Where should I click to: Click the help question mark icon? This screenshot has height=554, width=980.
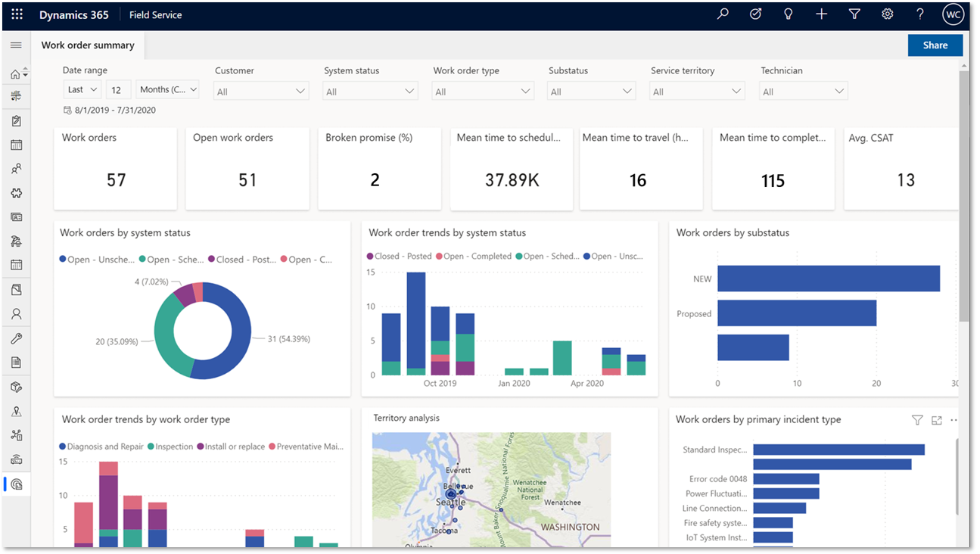coord(920,14)
